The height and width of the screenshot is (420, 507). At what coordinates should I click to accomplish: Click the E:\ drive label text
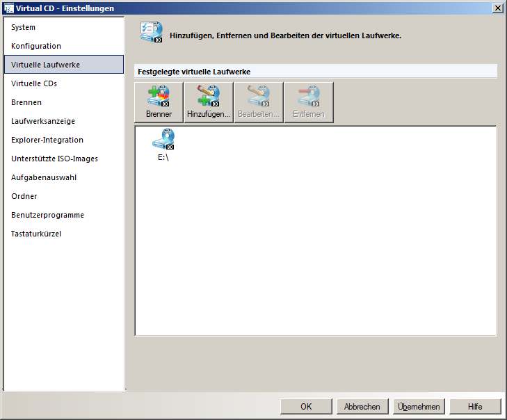(x=163, y=157)
